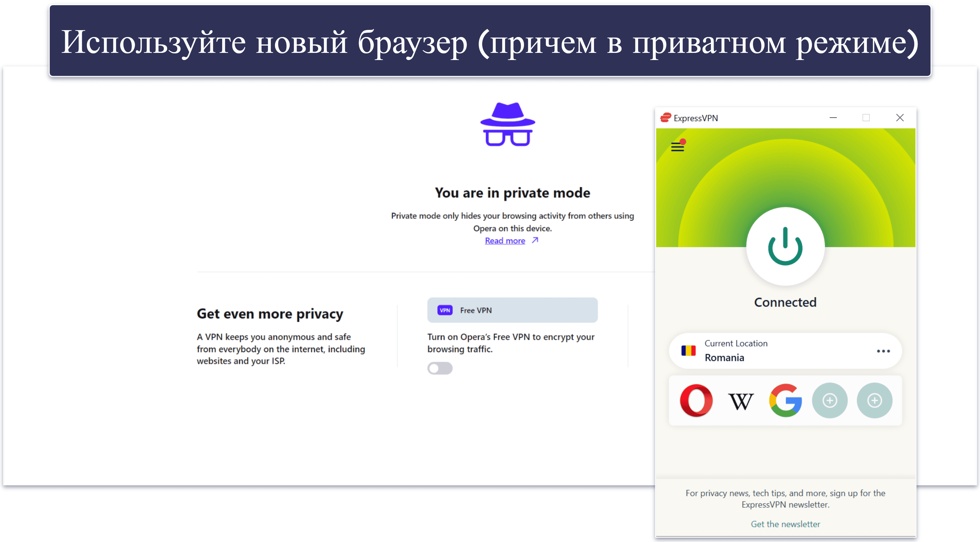Click the purple VPN badge icon
This screenshot has width=980, height=542.
click(445, 310)
